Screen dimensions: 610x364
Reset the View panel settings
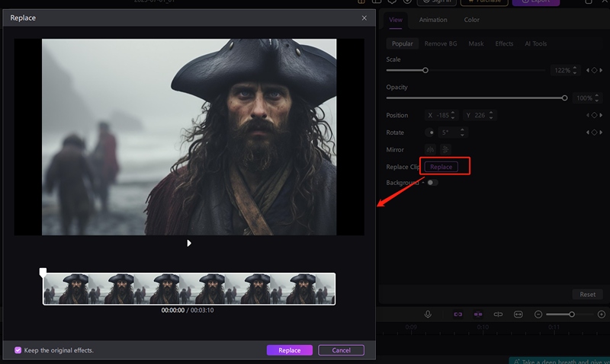pos(587,295)
